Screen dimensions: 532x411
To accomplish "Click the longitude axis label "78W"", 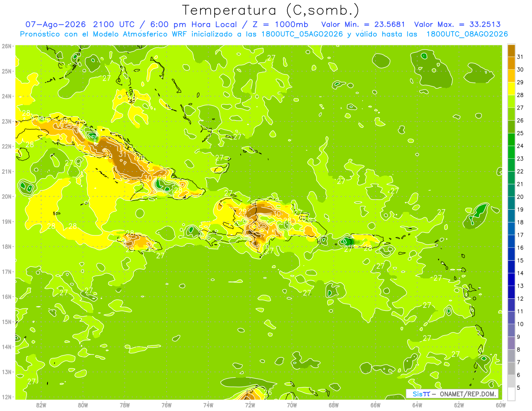I will (125, 405).
